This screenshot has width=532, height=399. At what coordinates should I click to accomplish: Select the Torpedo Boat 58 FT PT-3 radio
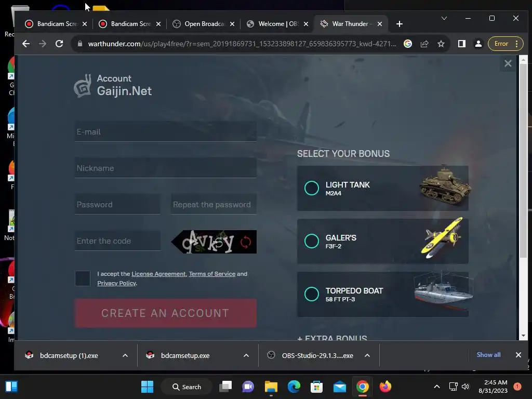tap(312, 294)
